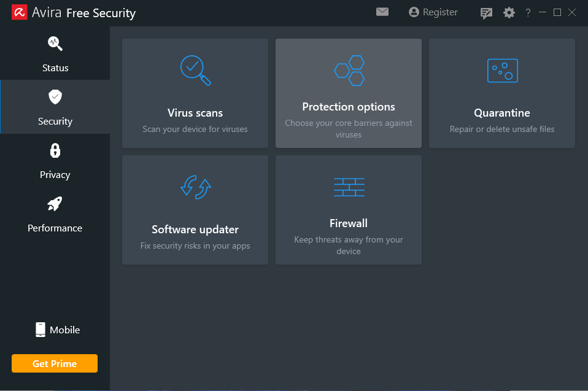Click the Firewall brick wall icon
The height and width of the screenshot is (391, 588).
pyautogui.click(x=349, y=187)
